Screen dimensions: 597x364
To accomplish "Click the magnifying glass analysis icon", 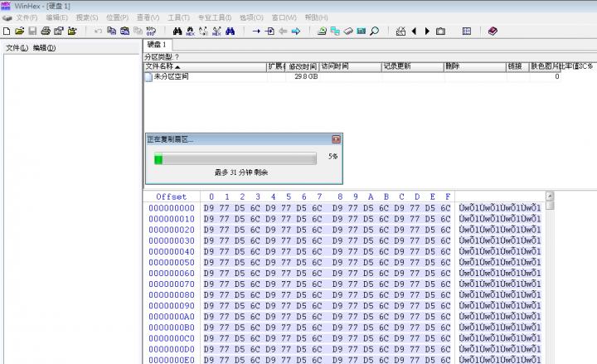I will tap(375, 32).
